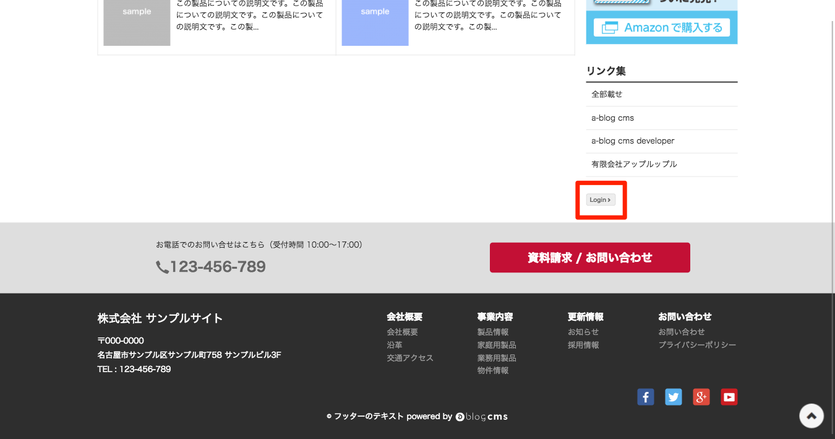Open the footer お問い合わせ sub-link

(x=682, y=332)
